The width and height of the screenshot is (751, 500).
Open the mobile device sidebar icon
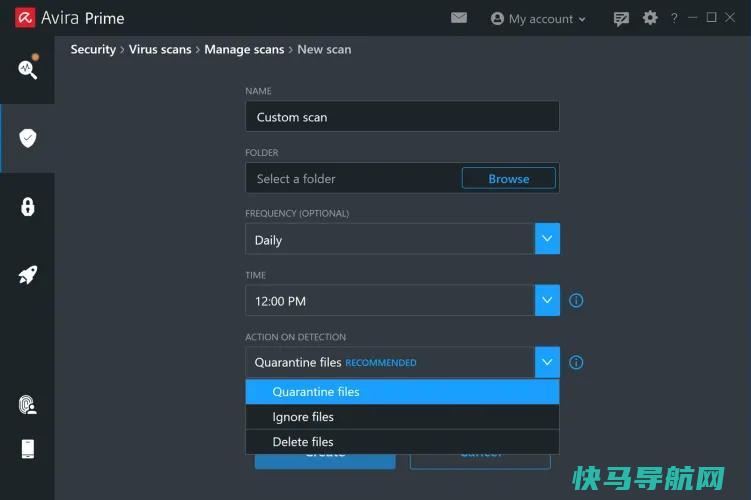28,449
